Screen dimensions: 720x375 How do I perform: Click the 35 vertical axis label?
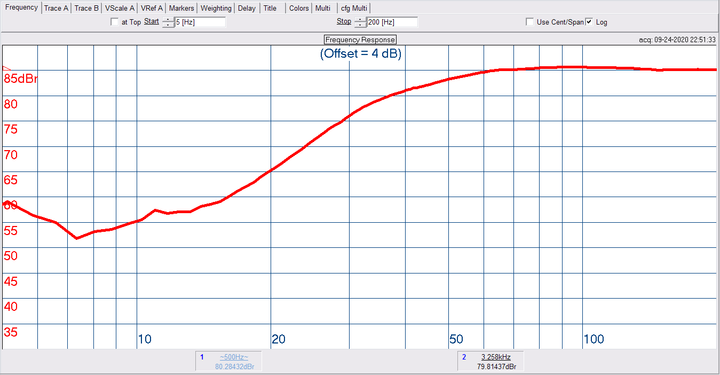pos(10,332)
